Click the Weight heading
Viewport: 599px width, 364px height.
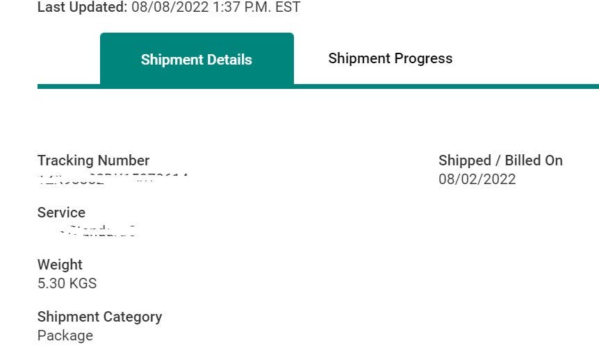coord(60,265)
